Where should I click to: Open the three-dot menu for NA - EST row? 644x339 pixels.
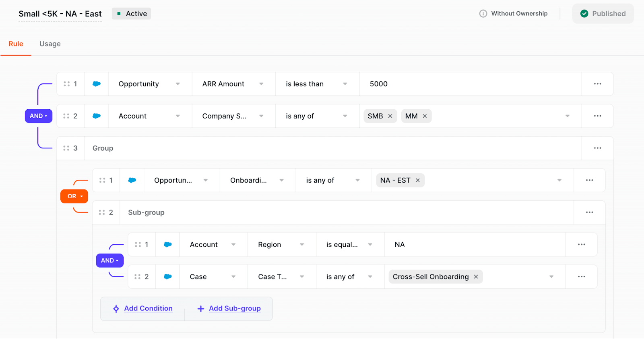(x=589, y=180)
